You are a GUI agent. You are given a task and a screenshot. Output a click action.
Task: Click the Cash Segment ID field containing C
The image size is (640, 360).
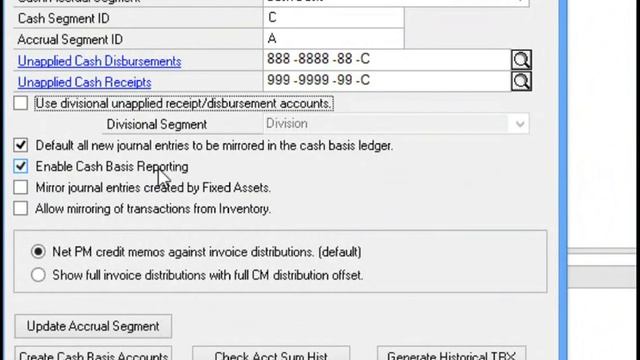(x=334, y=18)
